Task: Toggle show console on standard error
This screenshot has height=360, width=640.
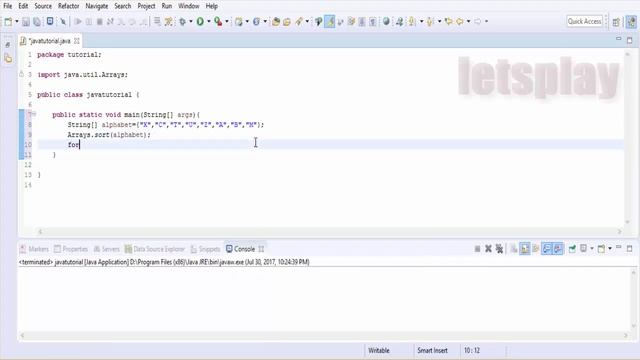Action: pos(558,249)
